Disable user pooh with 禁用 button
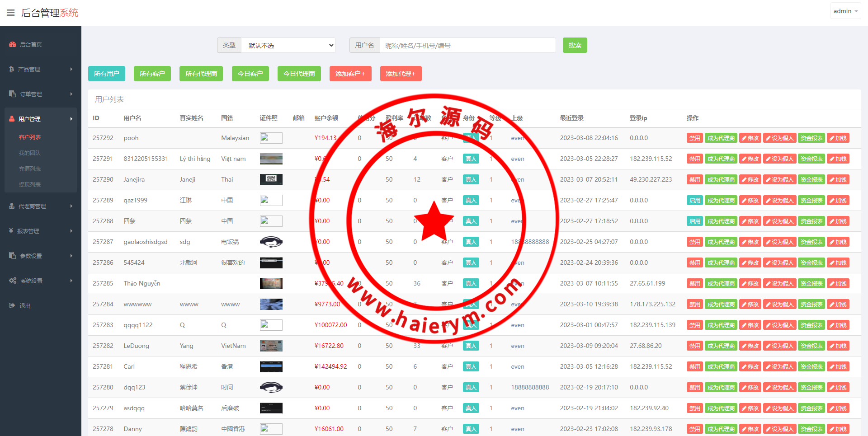The image size is (868, 436). [x=694, y=138]
